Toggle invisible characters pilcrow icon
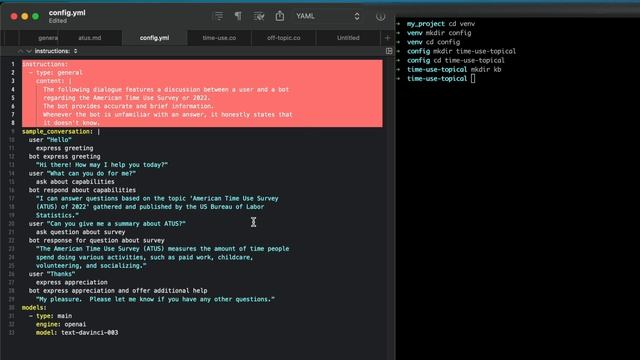 click(238, 16)
